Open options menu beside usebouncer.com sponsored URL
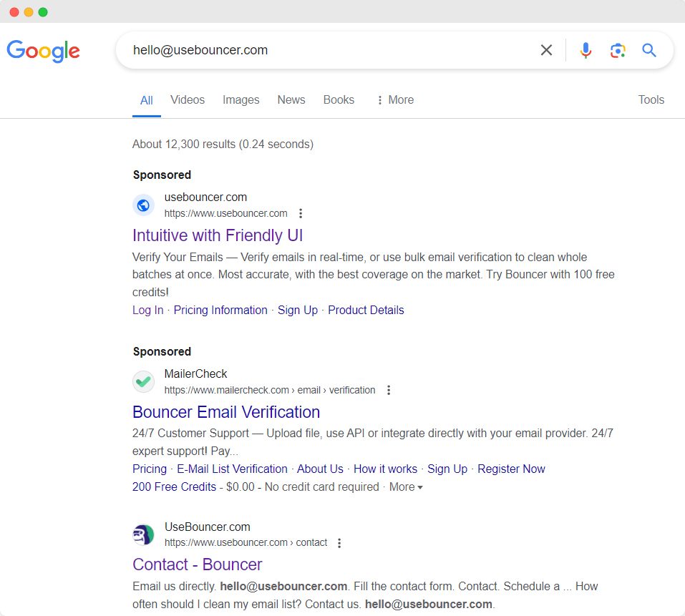The width and height of the screenshot is (685, 616). coord(301,213)
